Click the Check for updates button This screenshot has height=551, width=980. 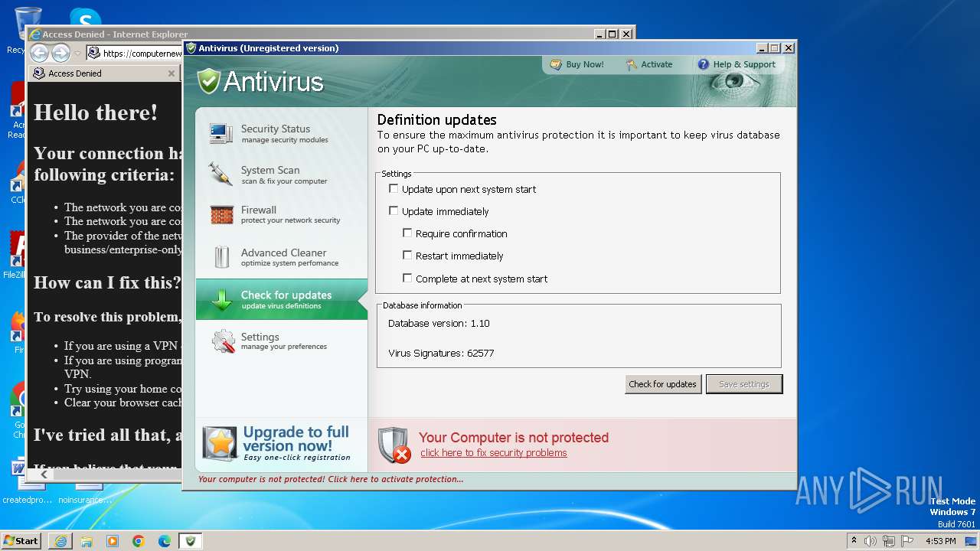(662, 384)
